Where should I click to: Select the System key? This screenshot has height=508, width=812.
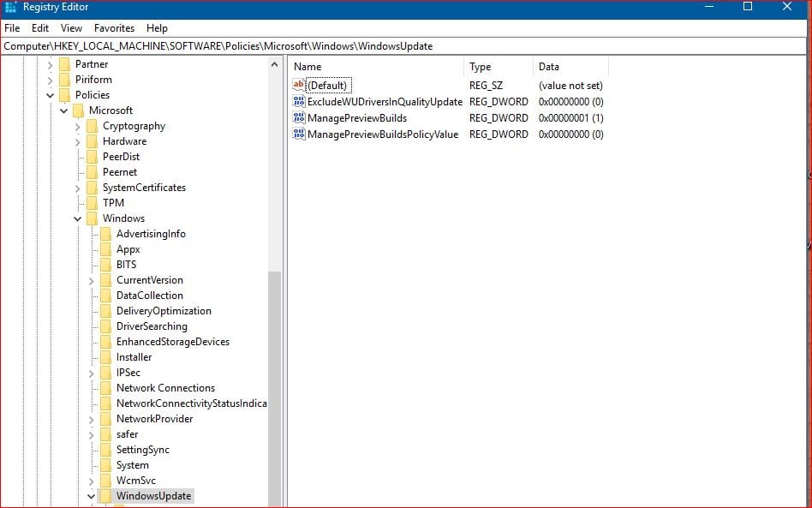[132, 465]
